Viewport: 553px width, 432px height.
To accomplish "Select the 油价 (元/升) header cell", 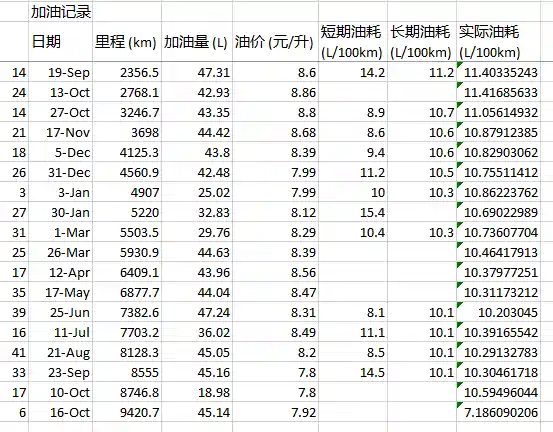I will pos(275,42).
